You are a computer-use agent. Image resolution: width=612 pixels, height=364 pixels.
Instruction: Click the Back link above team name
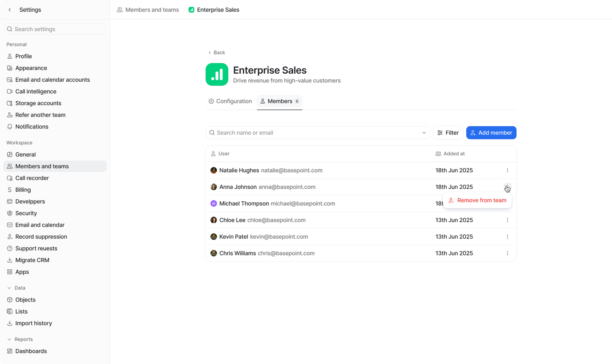(217, 53)
